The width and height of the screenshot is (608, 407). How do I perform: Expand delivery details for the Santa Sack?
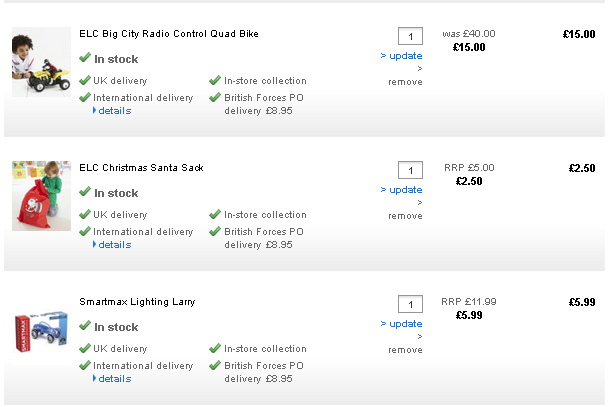point(114,245)
